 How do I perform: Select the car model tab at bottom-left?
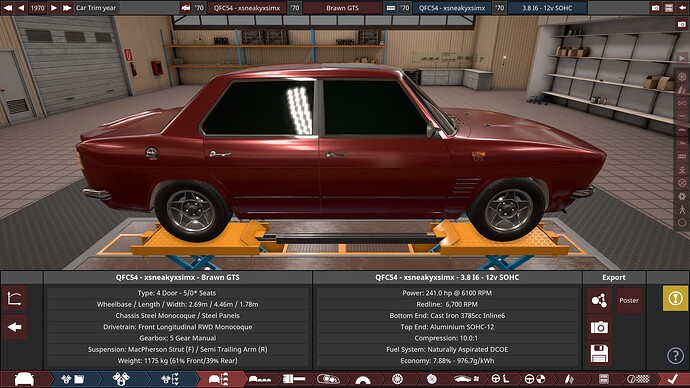click(24, 379)
